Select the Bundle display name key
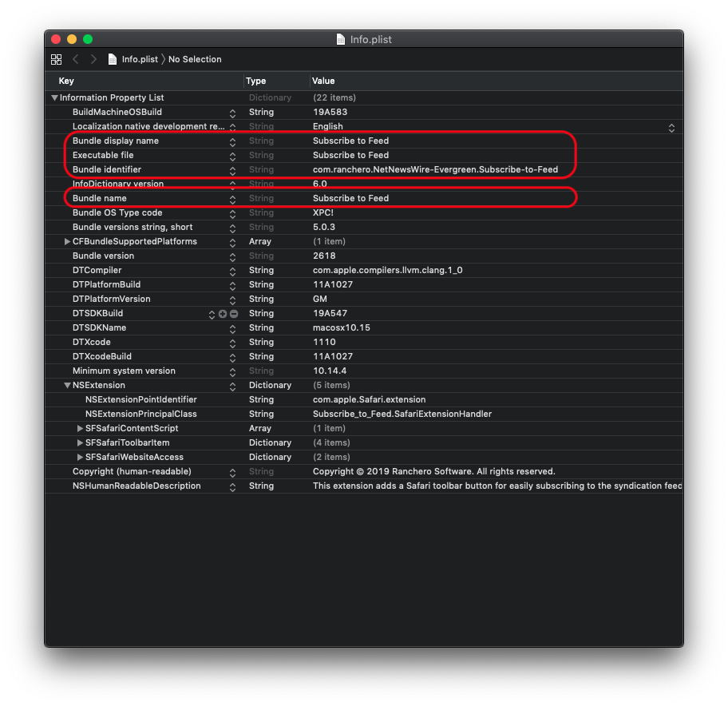Viewport: 728px width, 706px height. pyautogui.click(x=116, y=141)
